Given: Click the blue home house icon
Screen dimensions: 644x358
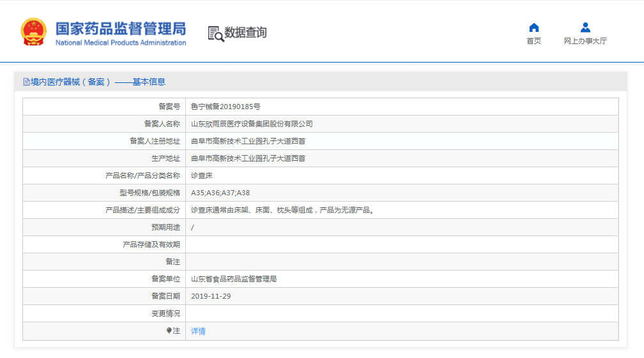Looking at the screenshot, I should (533, 27).
